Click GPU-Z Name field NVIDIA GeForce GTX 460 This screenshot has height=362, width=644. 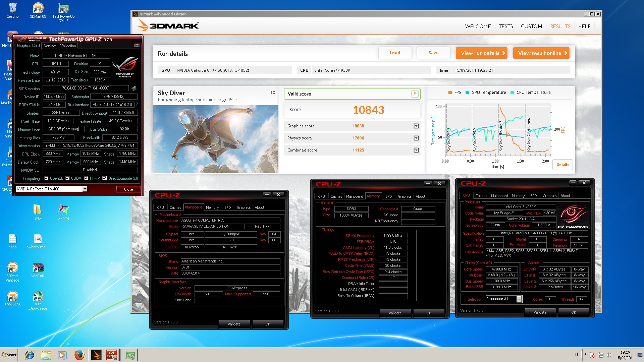76,56
